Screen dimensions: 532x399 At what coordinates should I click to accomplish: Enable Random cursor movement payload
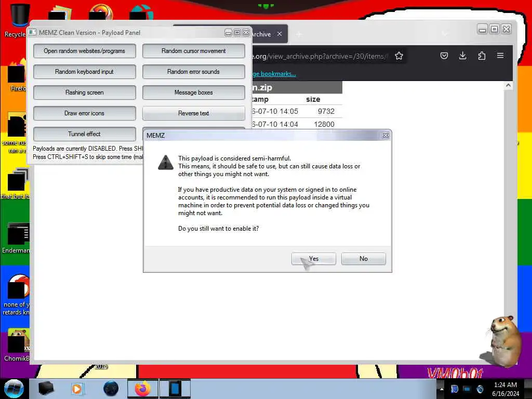tap(193, 51)
